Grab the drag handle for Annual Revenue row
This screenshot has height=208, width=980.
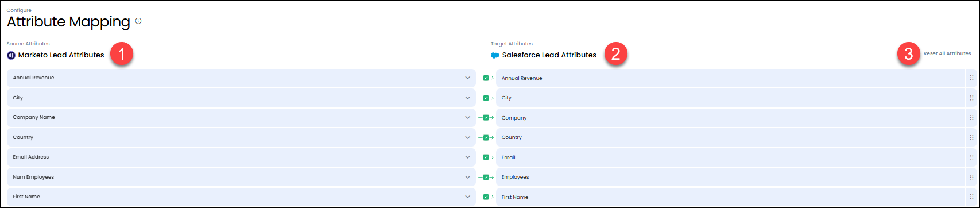971,78
